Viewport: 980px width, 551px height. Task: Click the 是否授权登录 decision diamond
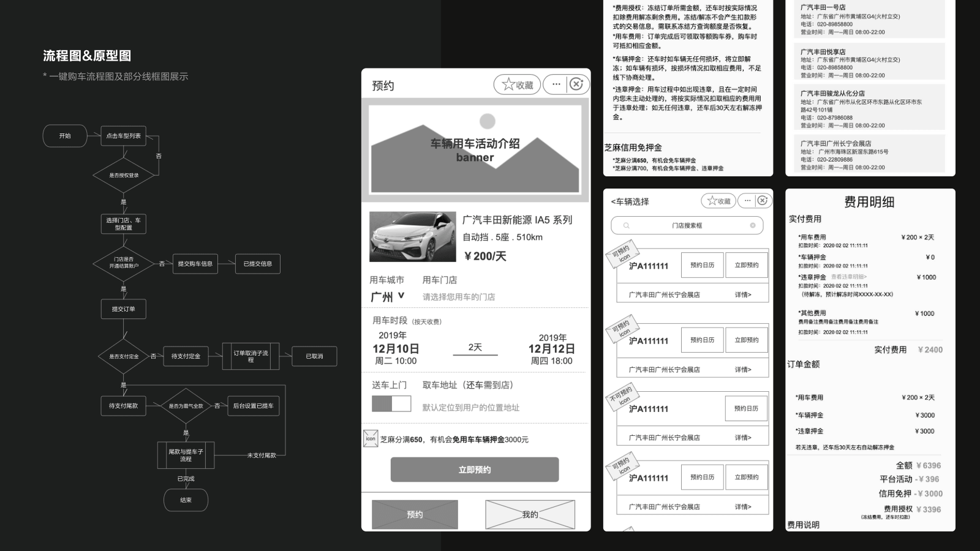pyautogui.click(x=124, y=175)
